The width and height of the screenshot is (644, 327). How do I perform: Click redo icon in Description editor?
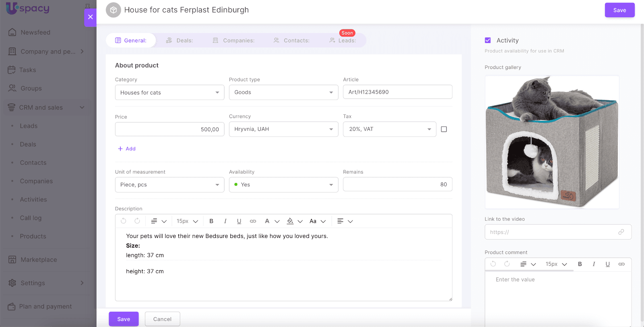137,221
